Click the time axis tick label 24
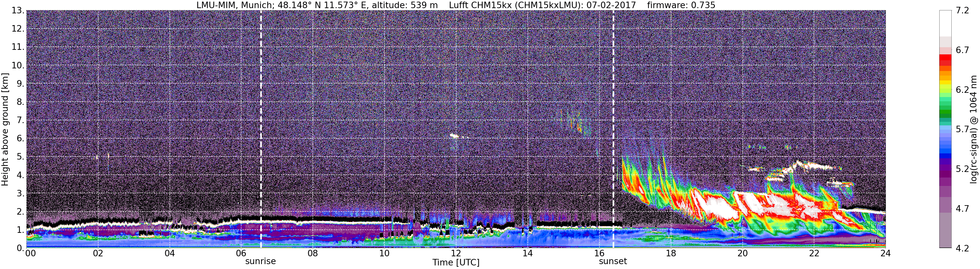Viewport: 980px width, 269px height. (885, 253)
